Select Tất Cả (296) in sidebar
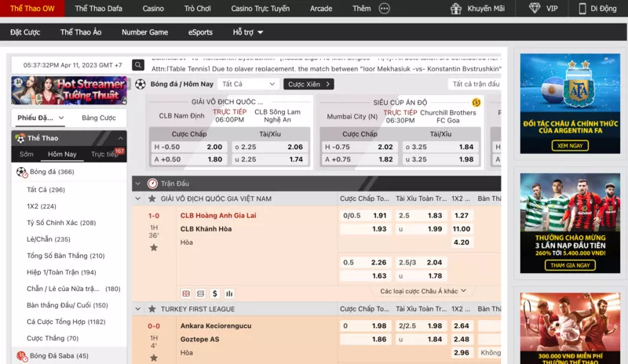This screenshot has height=364, width=628. tap(46, 190)
